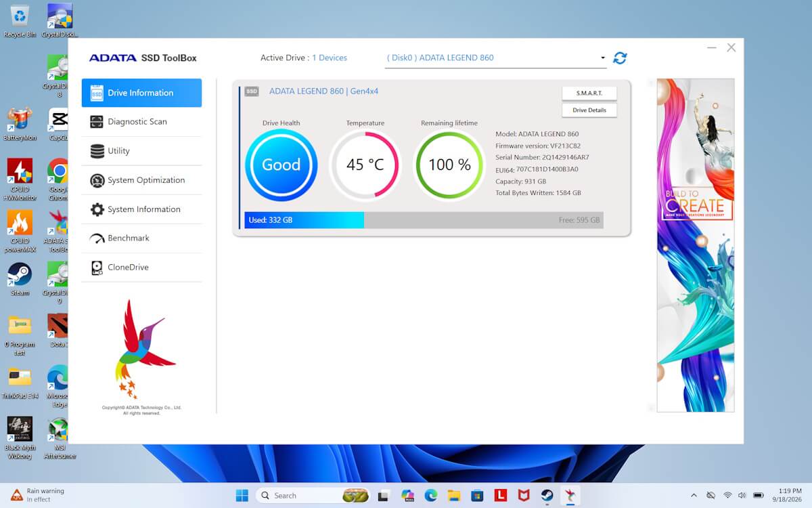Click the Wi-Fi tray icon
812x508 pixels.
(728, 495)
